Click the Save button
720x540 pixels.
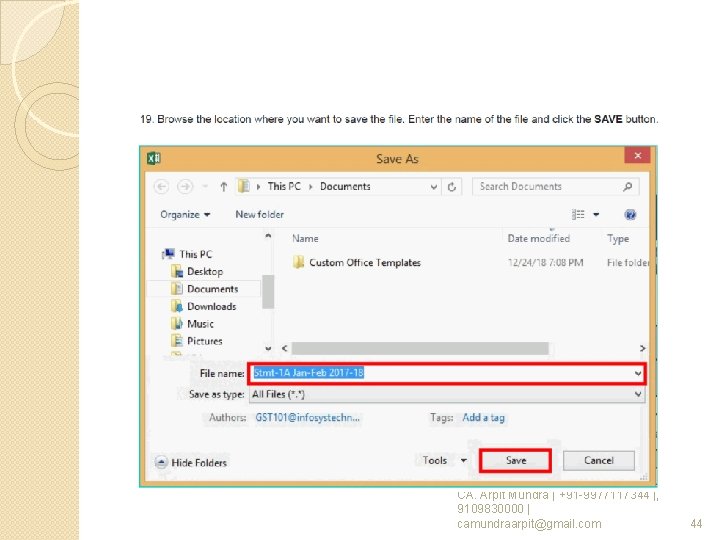[x=515, y=461]
